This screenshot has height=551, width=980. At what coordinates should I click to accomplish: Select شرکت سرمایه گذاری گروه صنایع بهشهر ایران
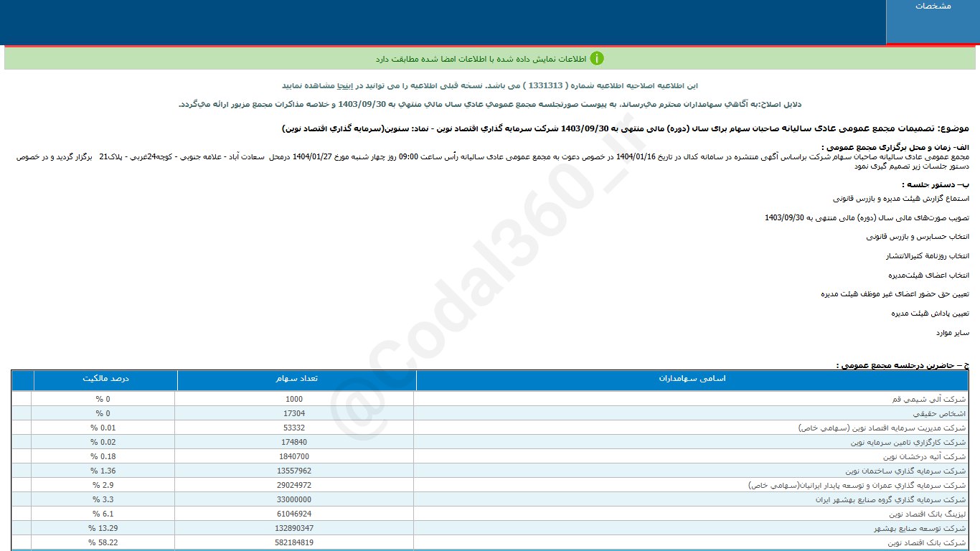tap(890, 499)
